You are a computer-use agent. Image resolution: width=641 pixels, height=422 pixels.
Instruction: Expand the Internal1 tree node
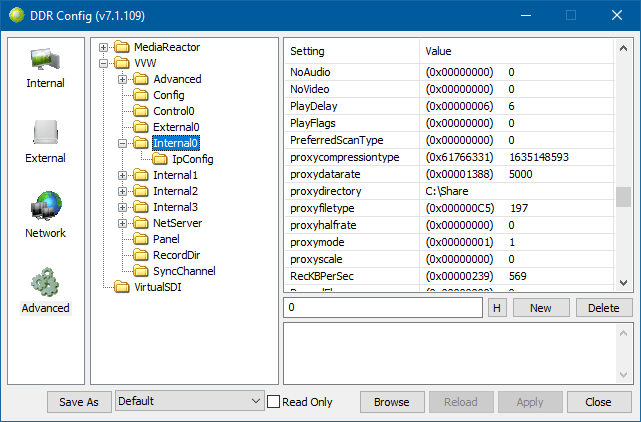122,175
